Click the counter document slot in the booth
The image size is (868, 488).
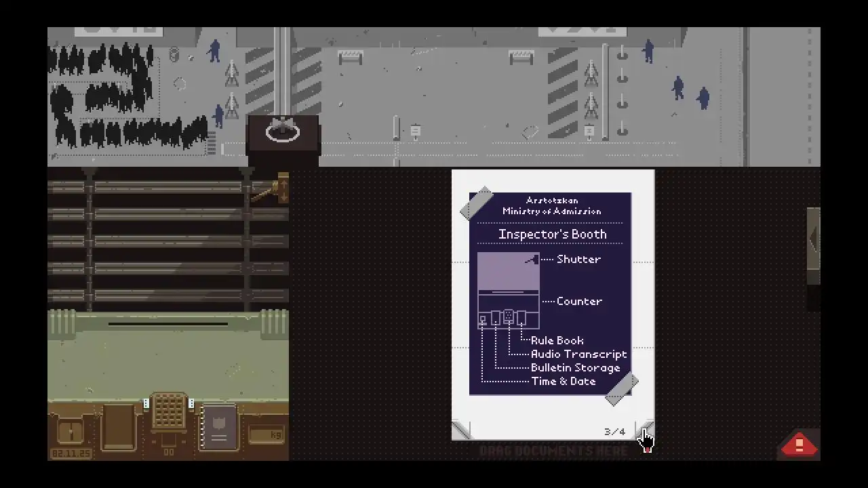tap(168, 324)
